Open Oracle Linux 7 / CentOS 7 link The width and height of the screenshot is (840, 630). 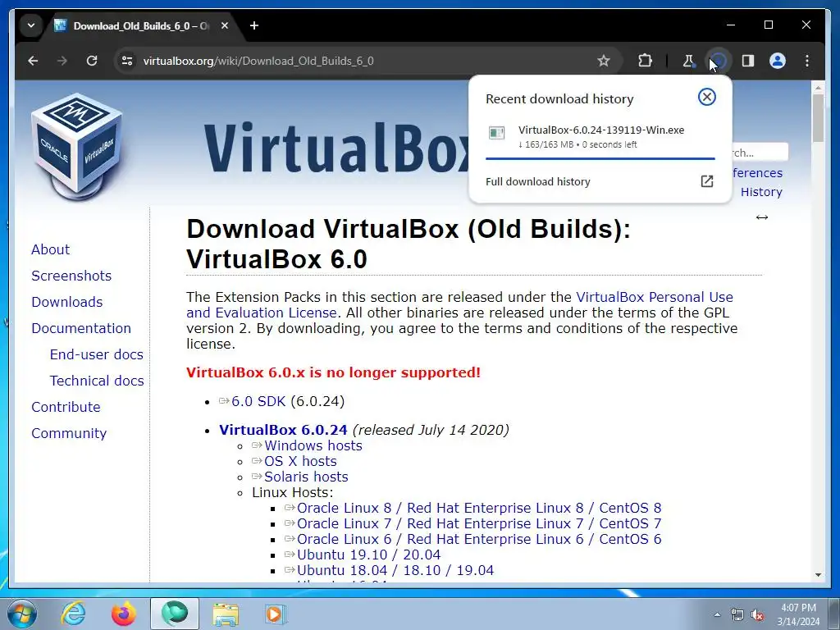pyautogui.click(x=479, y=523)
